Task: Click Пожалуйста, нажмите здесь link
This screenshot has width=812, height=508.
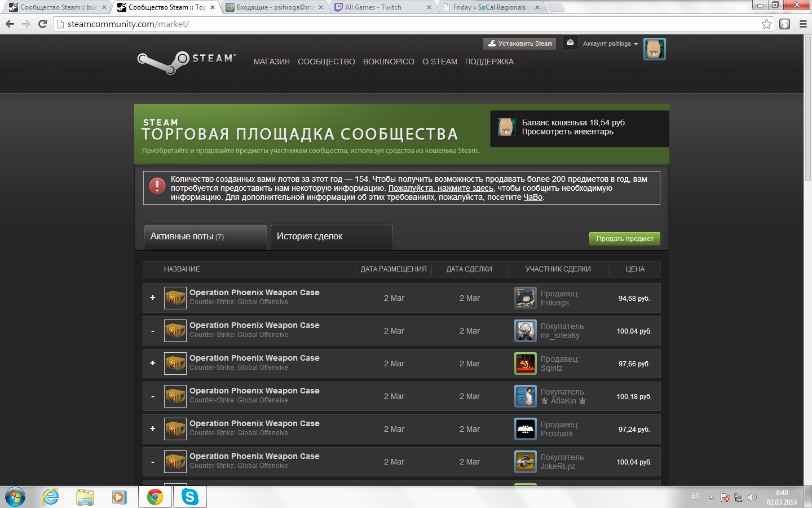Action: point(441,188)
